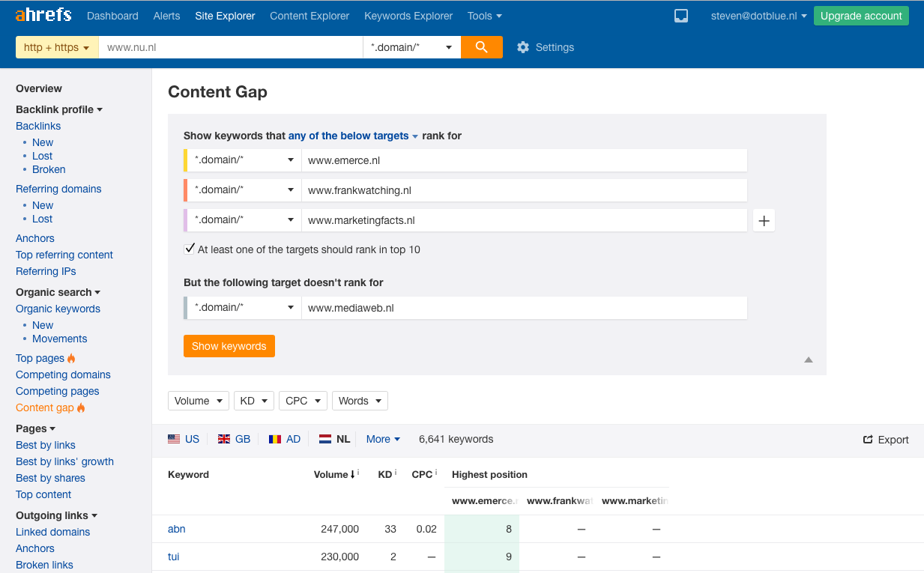
Task: Open the http + https protocol dropdown
Action: click(57, 47)
